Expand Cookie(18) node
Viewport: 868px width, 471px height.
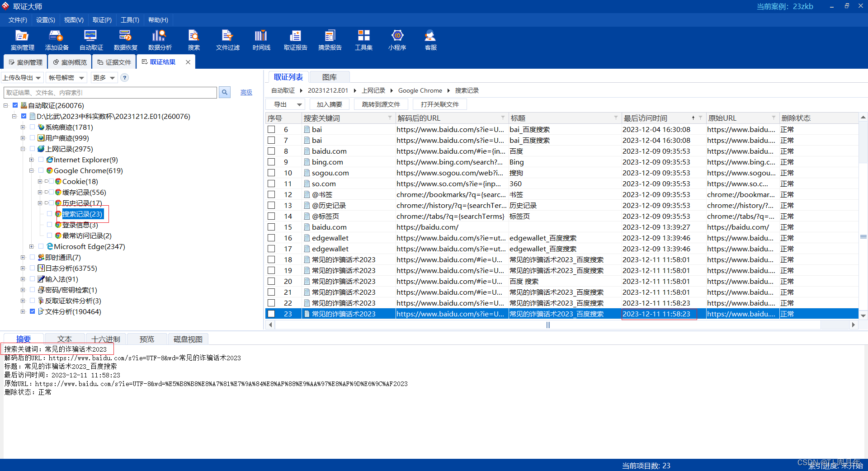coord(40,182)
